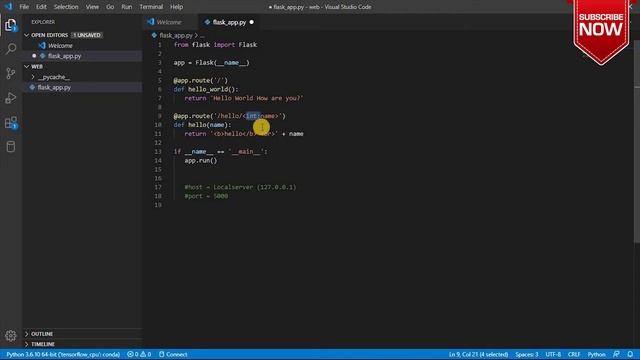Open the Edit menu
Viewport: 640px width, 360px height.
(41, 7)
